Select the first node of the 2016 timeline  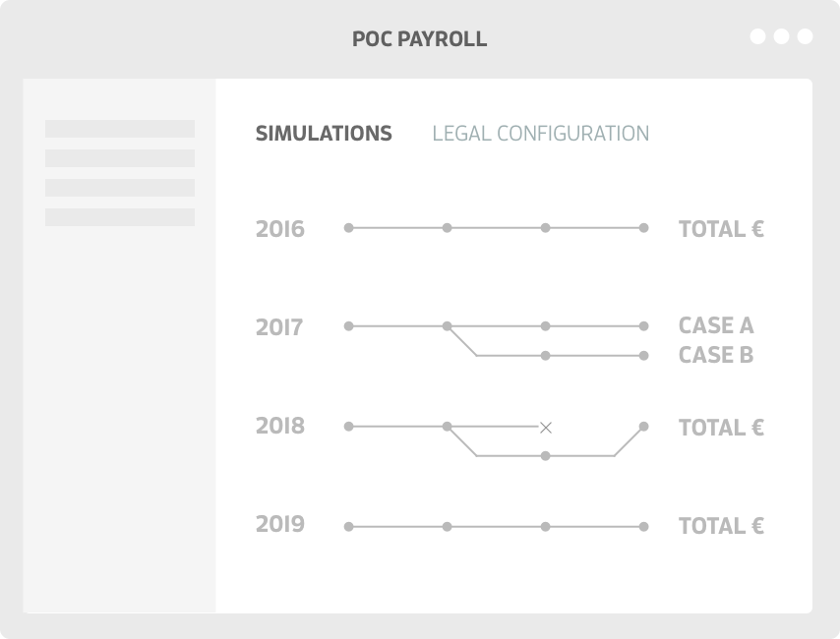click(349, 228)
